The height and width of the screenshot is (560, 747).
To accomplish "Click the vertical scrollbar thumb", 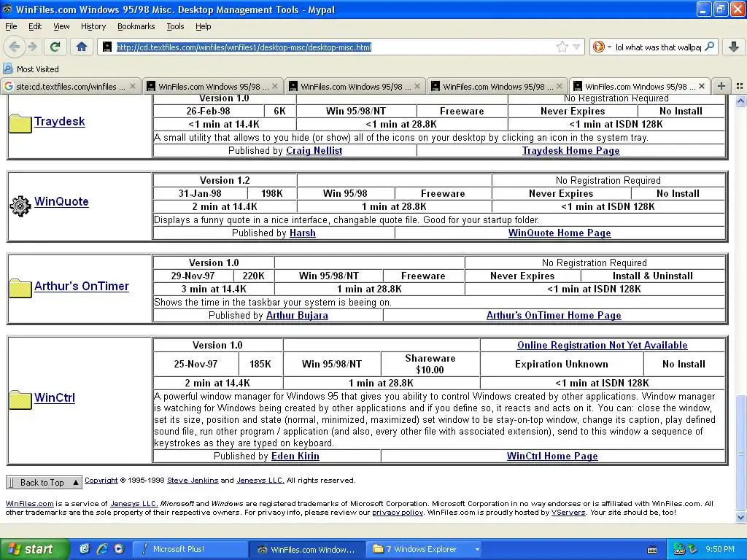I will 740,452.
